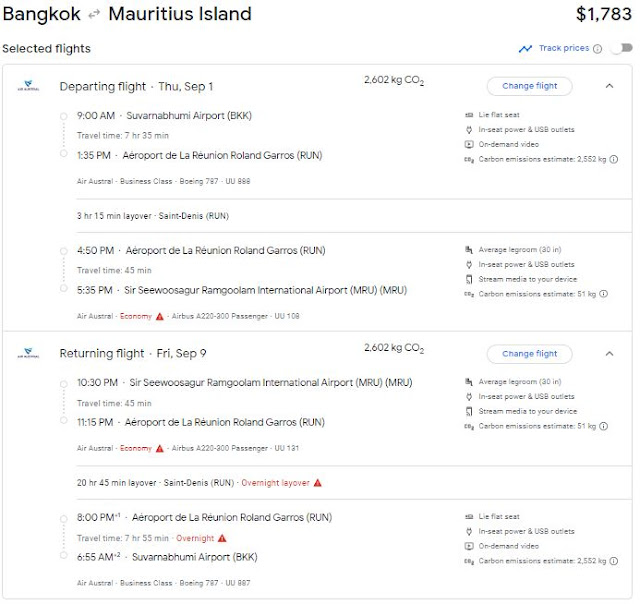This screenshot has width=640, height=604.
Task: Click the On-demand video icon for flight UU 888
Action: pyautogui.click(x=469, y=144)
